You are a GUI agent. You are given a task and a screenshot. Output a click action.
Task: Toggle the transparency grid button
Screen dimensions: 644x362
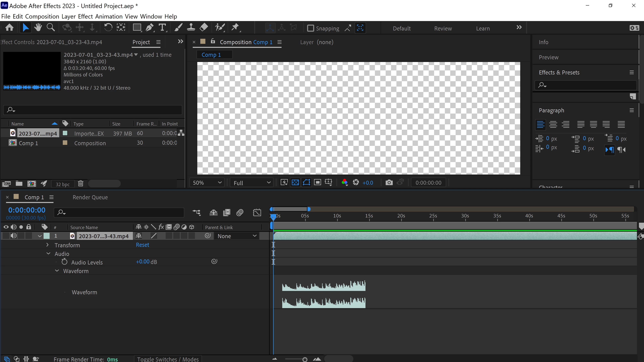click(x=295, y=182)
